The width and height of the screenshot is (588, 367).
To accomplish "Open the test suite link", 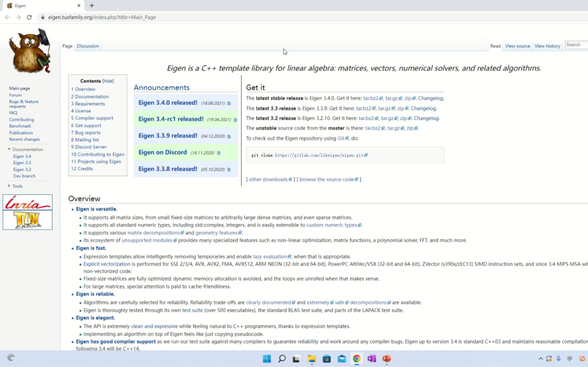I will coord(192,311).
